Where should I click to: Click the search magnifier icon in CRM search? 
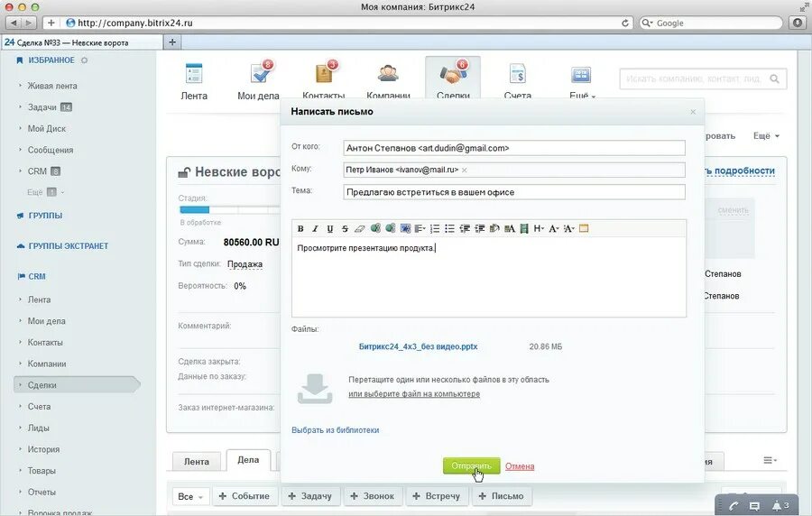pos(774,78)
